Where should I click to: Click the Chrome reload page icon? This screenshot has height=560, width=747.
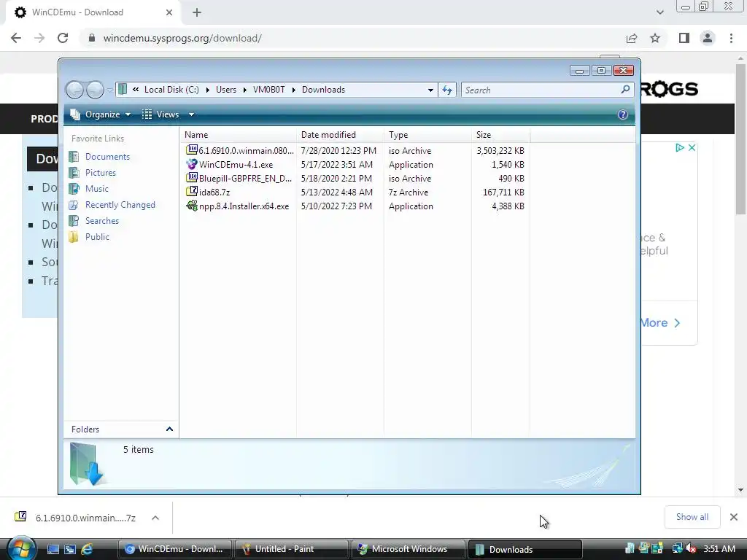coord(63,38)
